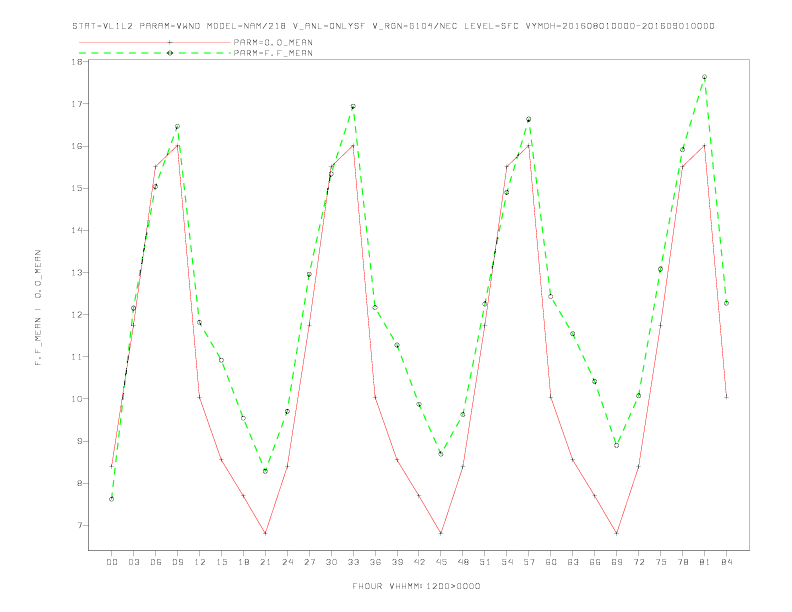The height and width of the screenshot is (612, 792).
Task: Click the x-axis forecast hour label 66
Action: click(595, 562)
